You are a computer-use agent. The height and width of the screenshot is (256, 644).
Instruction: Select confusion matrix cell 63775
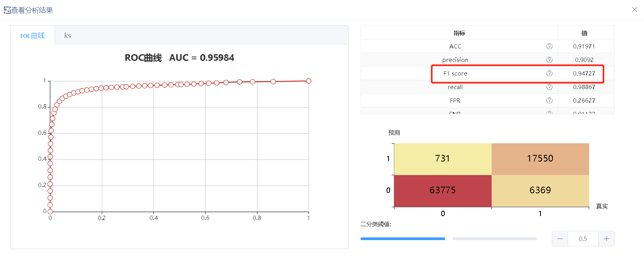(443, 191)
